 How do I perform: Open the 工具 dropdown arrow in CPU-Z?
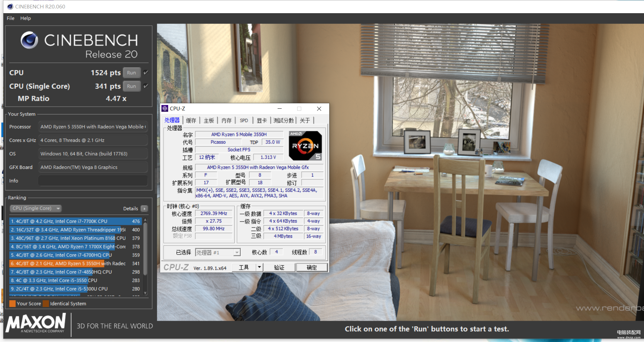pyautogui.click(x=259, y=267)
